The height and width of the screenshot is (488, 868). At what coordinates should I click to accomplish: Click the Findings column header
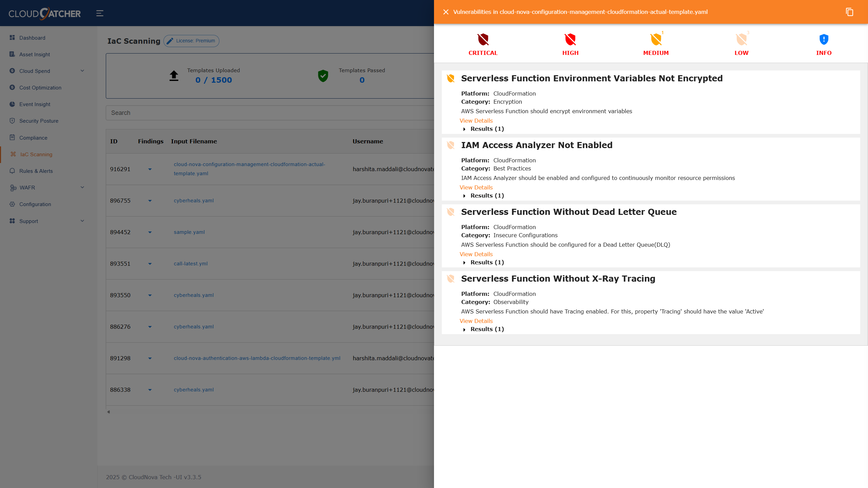coord(151,141)
